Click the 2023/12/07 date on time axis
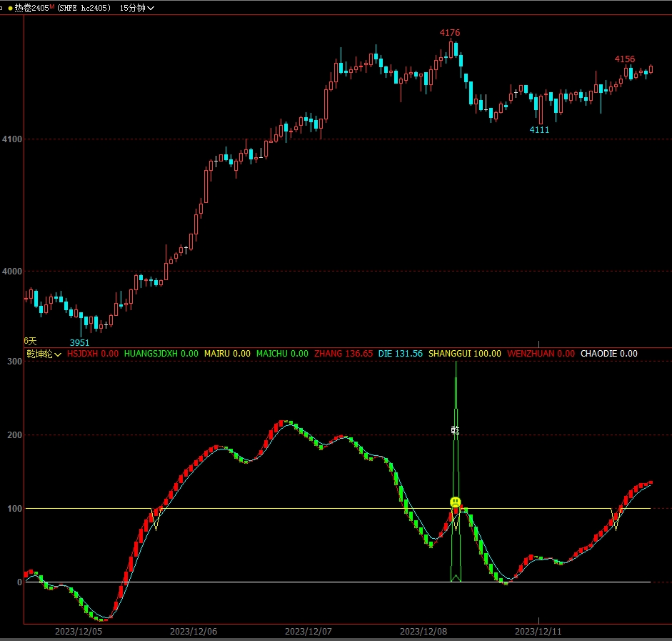The width and height of the screenshot is (672, 641). (x=309, y=632)
